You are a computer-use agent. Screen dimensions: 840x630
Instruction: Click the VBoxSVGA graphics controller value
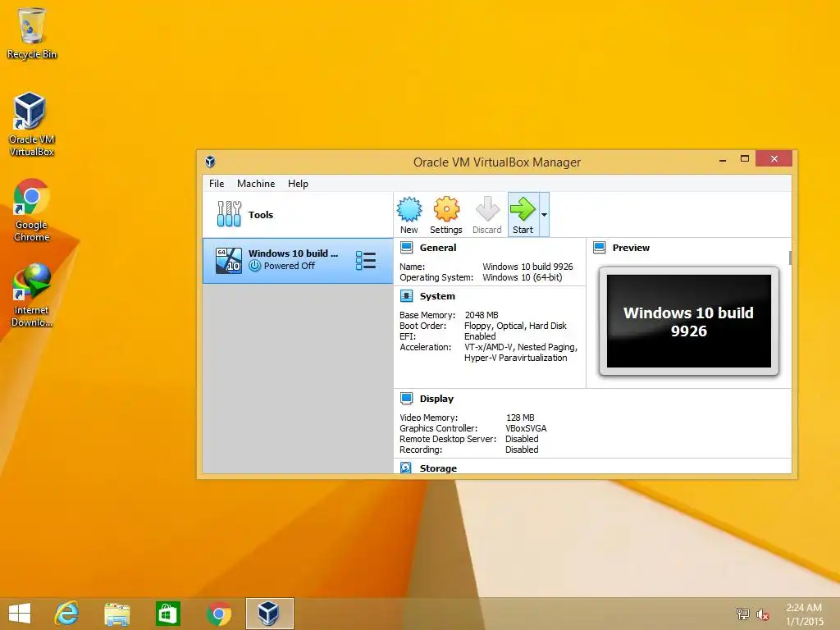click(x=526, y=428)
